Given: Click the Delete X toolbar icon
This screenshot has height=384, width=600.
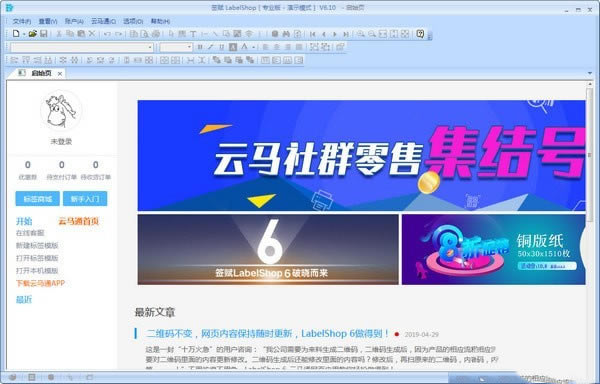Looking at the screenshot, I should click(92, 34).
